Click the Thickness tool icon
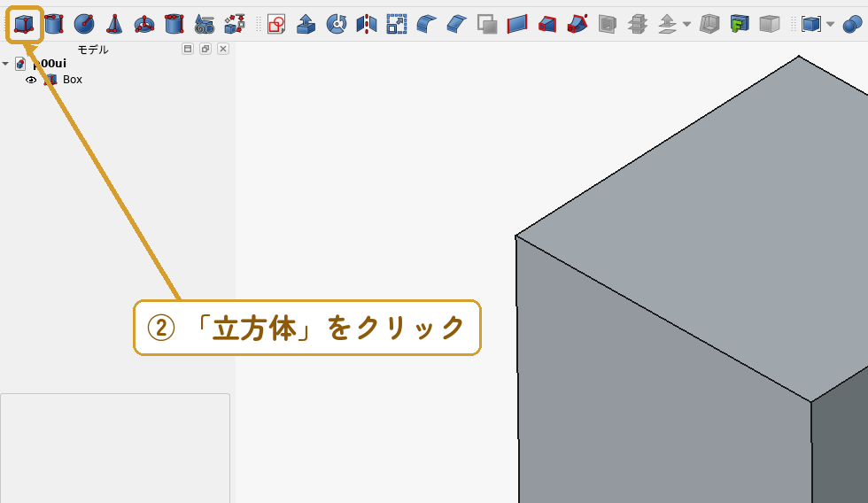Viewport: 868px width, 503px height. [709, 24]
